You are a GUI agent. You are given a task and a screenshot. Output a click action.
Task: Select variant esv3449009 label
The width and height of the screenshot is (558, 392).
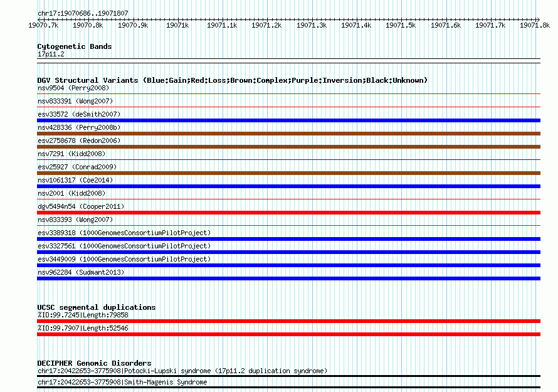[x=124, y=259]
